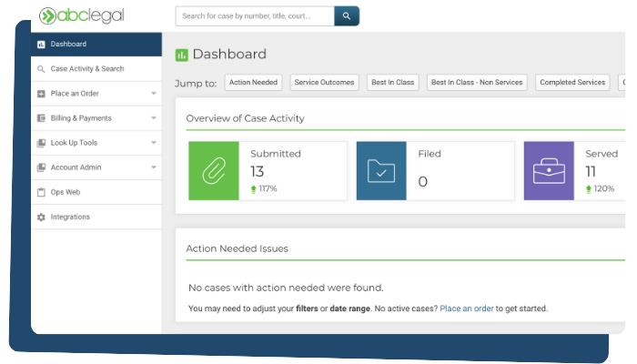
Task: Open Dashboard in the sidebar
Action: (x=96, y=45)
